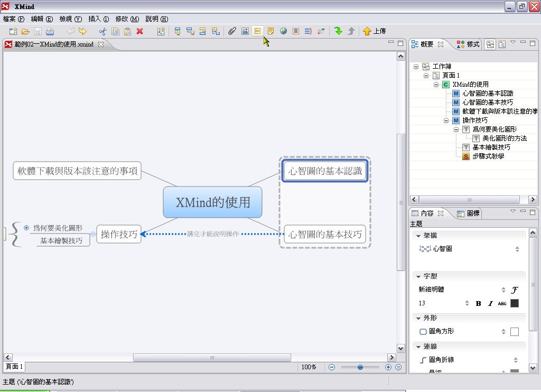Image resolution: width=541 pixels, height=392 pixels.
Task: Select the 心智圖的基本技巧 topic
Action: pos(325,235)
